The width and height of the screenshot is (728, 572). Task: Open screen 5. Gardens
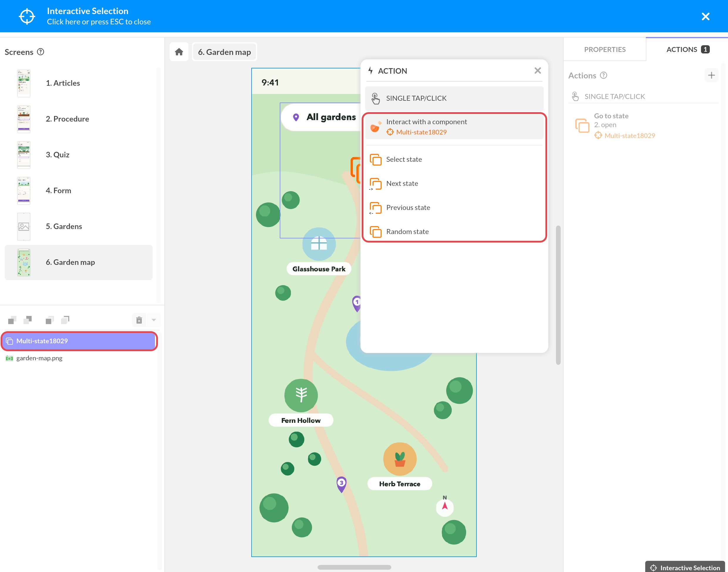click(x=79, y=226)
